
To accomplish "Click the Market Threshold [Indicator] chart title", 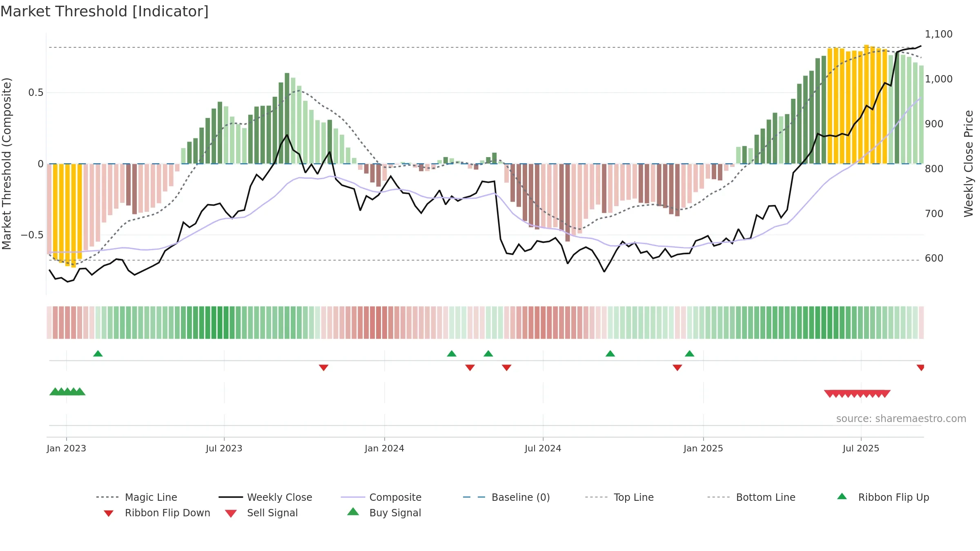I will (105, 11).
